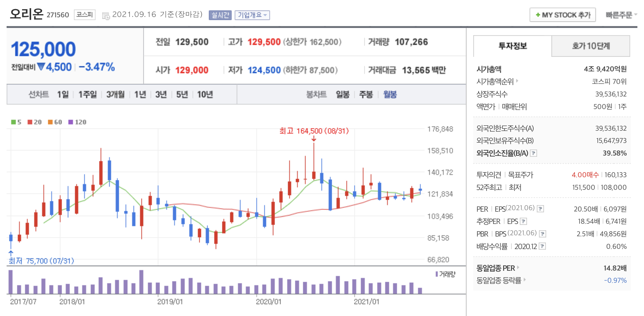Click help icon next to PER EPS(2021.06)

coord(540,209)
